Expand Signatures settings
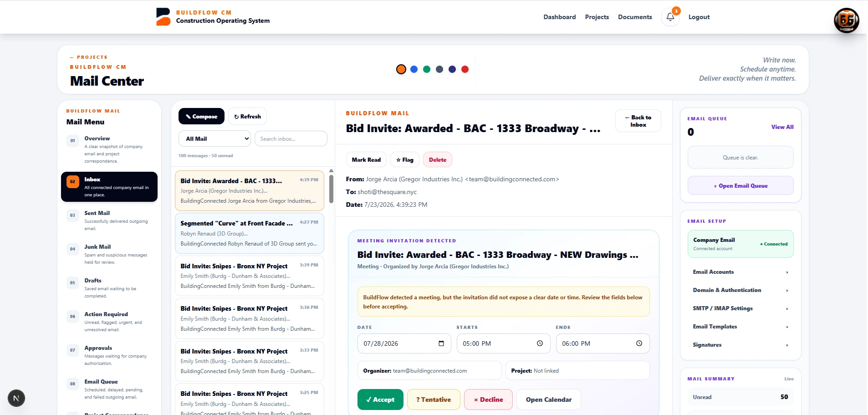The width and height of the screenshot is (868, 415). click(x=740, y=345)
